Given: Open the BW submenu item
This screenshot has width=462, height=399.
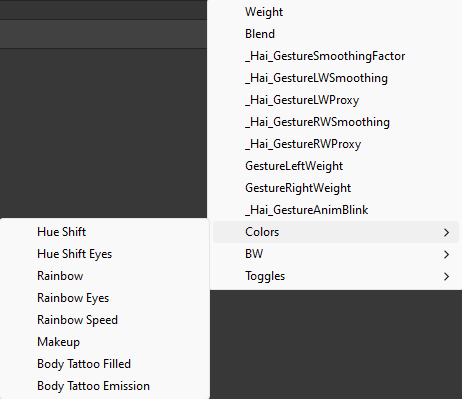Looking at the screenshot, I should coord(336,254).
